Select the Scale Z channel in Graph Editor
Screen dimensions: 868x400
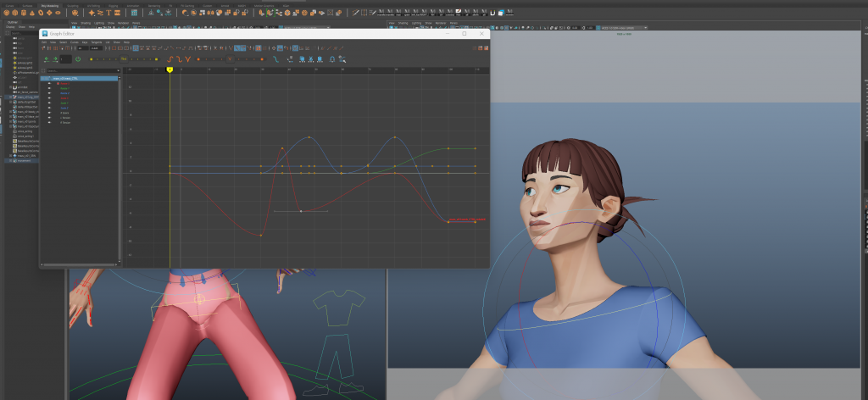click(x=64, y=108)
